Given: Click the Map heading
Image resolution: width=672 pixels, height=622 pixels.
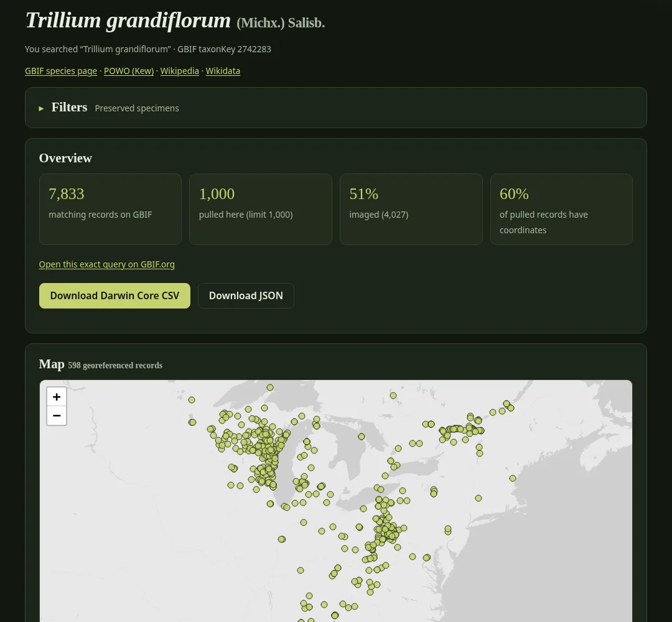Looking at the screenshot, I should point(52,364).
